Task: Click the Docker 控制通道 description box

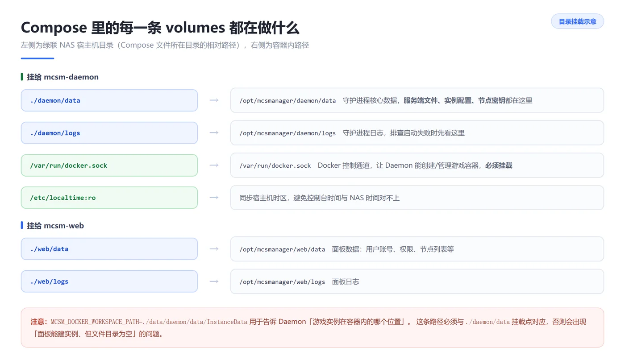Action: 417,165
